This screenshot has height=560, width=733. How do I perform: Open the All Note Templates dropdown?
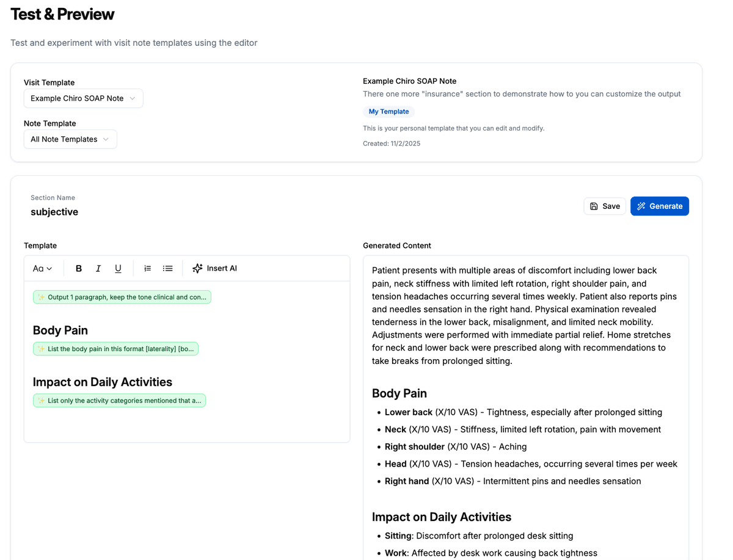click(70, 139)
